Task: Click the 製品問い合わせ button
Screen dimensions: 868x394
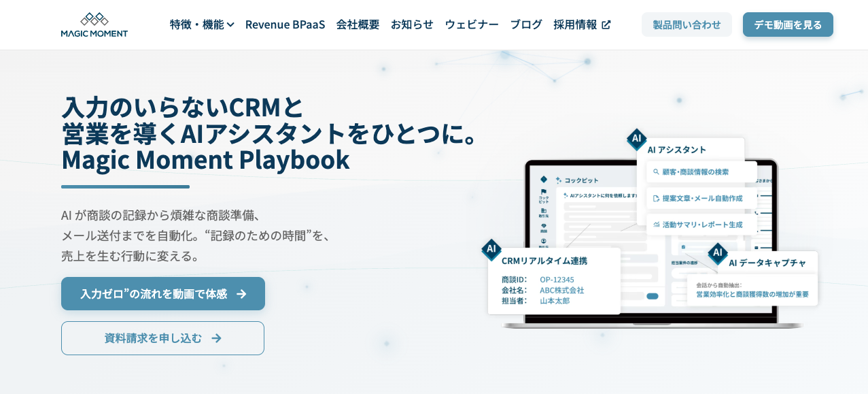Action: click(x=687, y=24)
